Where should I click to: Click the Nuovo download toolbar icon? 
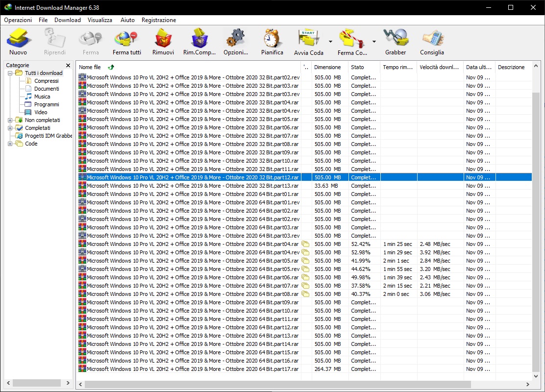[19, 38]
